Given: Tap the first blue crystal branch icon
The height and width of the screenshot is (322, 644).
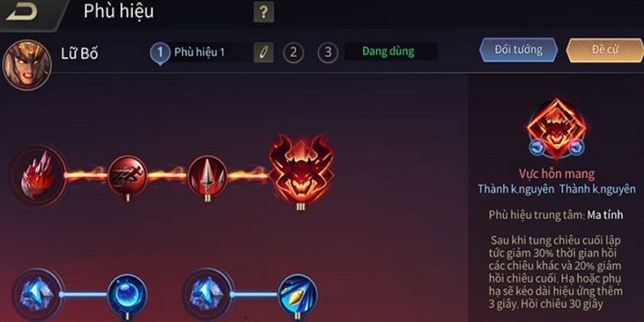Looking at the screenshot, I should tap(38, 294).
